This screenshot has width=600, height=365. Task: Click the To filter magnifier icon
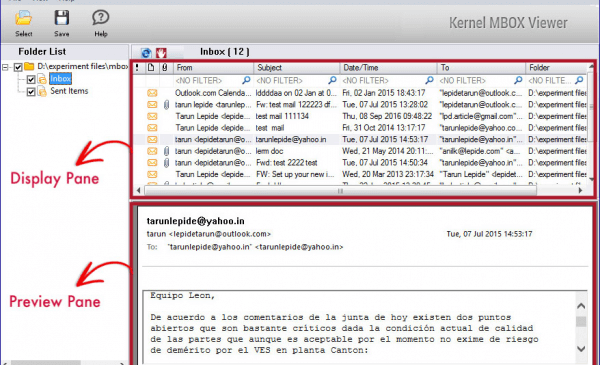(518, 80)
